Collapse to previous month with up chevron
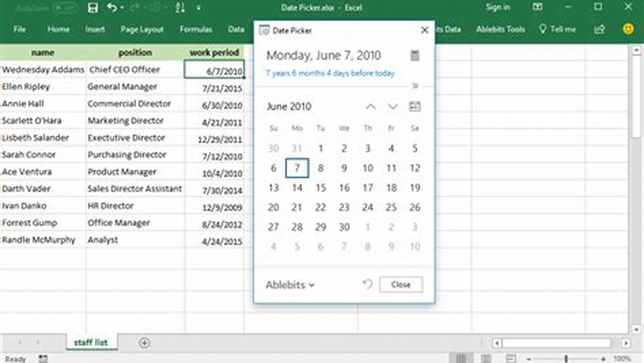644x363 pixels. [370, 106]
